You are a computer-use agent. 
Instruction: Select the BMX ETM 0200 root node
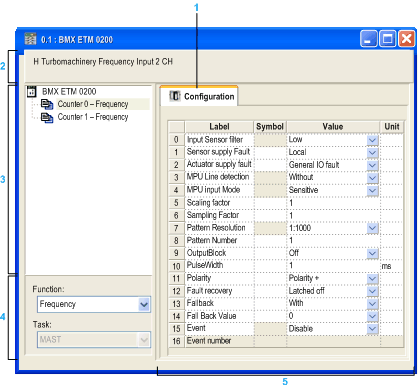pos(69,91)
